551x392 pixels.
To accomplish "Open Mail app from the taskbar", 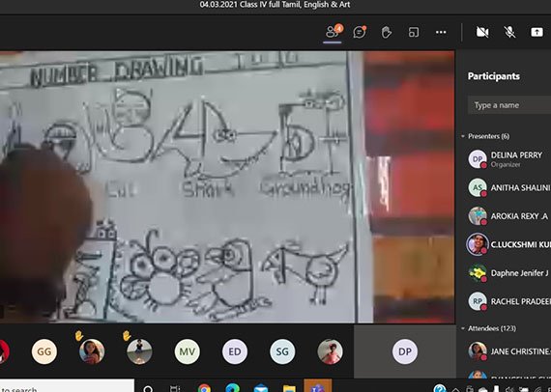I will tap(261, 388).
